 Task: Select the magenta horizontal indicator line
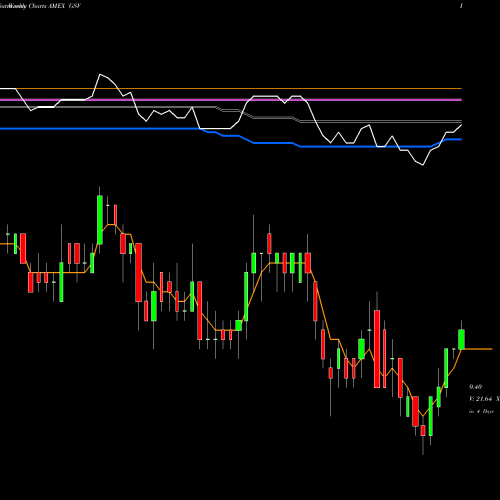(x=231, y=100)
